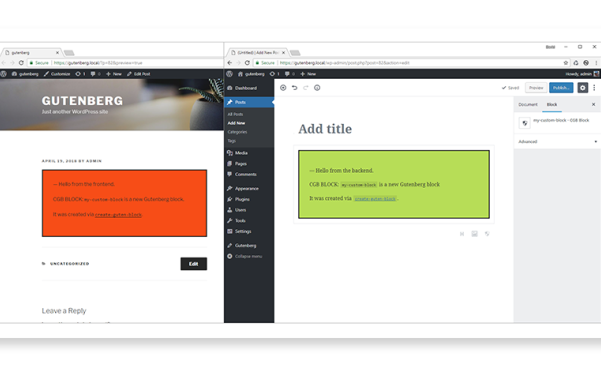Viewport: 601px width, 372px height.
Task: Click the Preview button in the editor
Action: click(x=536, y=88)
